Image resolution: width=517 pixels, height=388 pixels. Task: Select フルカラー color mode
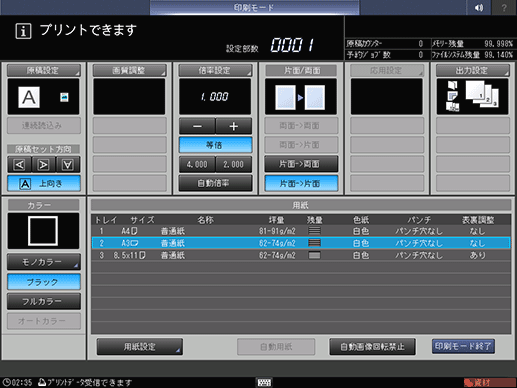coord(44,301)
